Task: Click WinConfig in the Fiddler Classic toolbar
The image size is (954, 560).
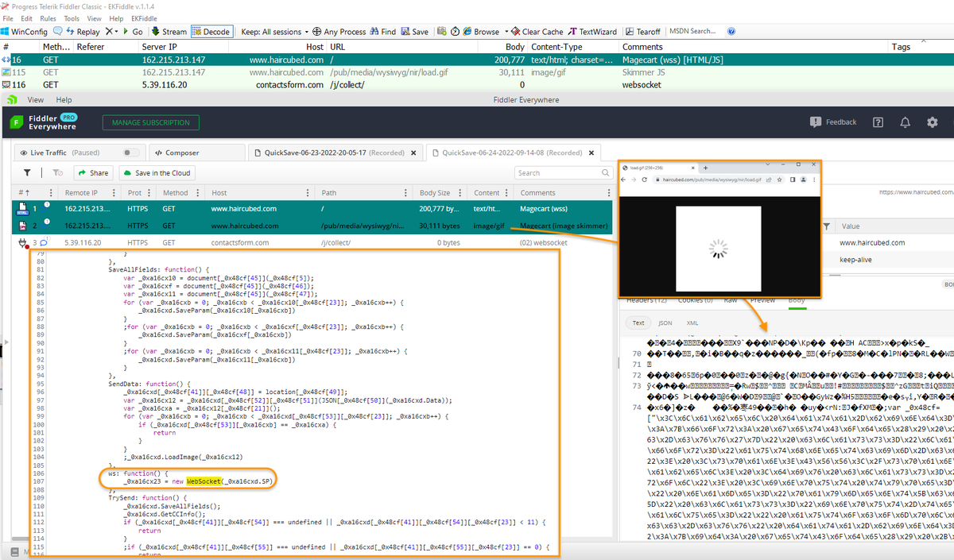Action: [x=25, y=32]
